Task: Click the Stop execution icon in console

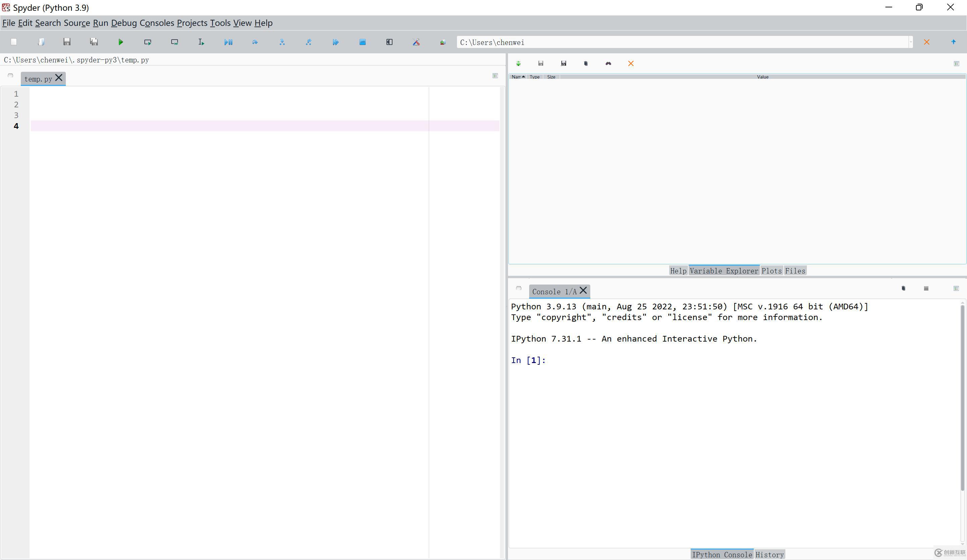Action: click(x=926, y=288)
